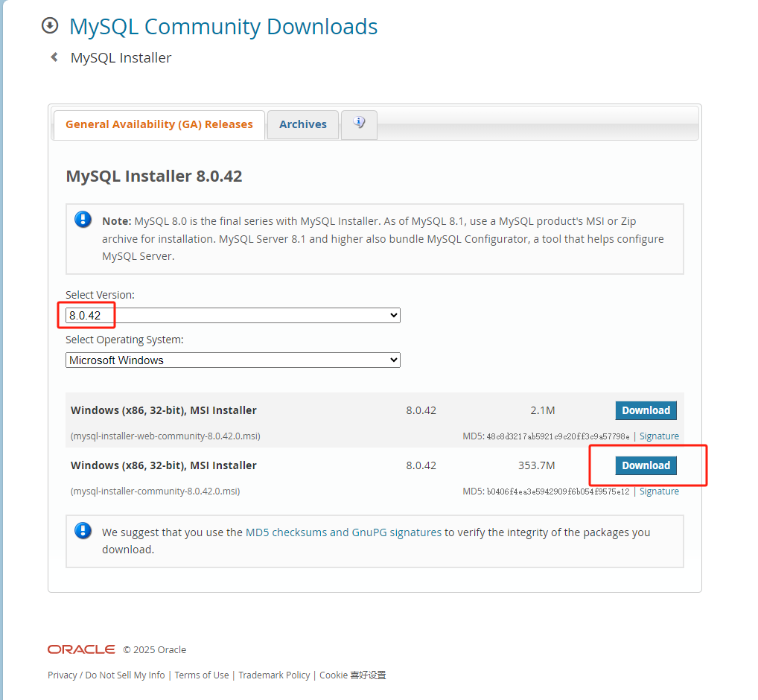Click the Select Version label
Viewport: 758px width, 700px height.
coord(100,295)
